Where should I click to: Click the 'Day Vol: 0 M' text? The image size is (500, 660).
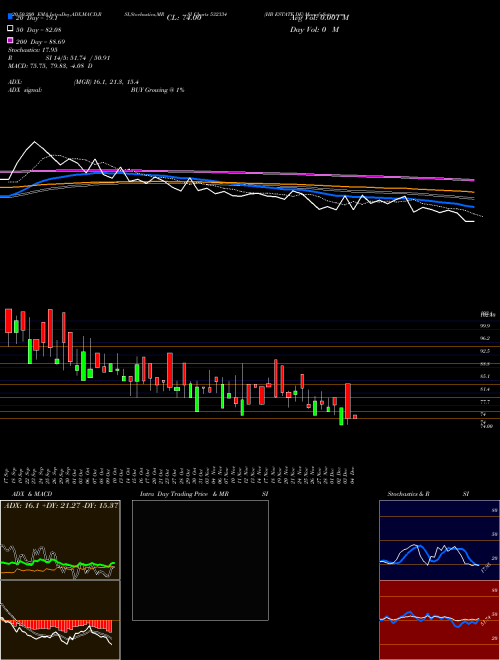click(314, 29)
